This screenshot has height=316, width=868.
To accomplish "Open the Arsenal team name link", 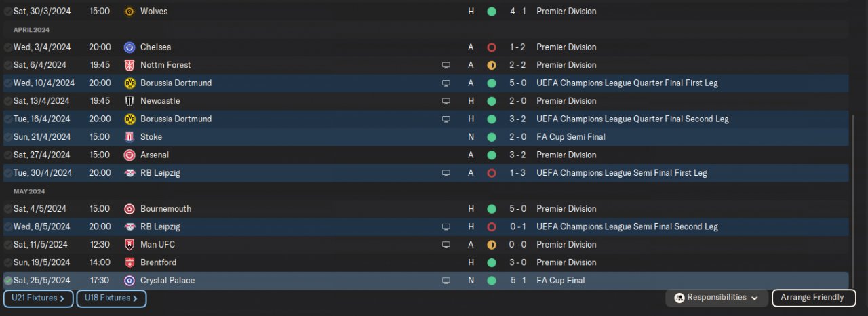I will [155, 155].
